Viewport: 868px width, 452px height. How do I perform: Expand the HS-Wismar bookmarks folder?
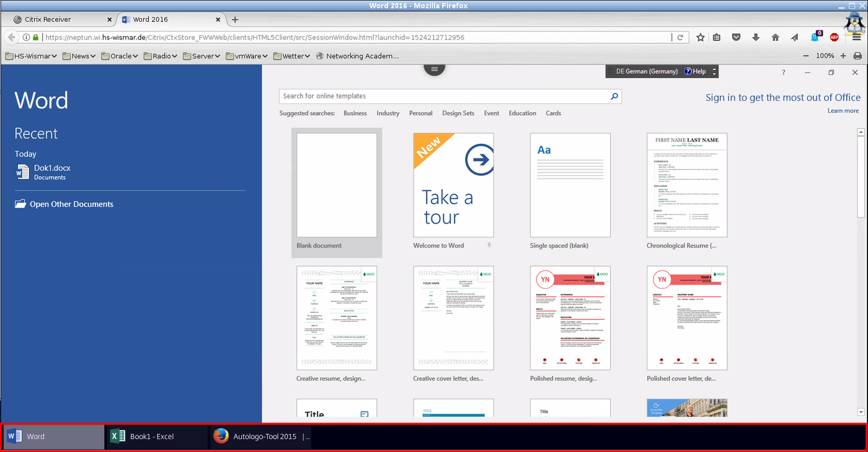click(31, 56)
